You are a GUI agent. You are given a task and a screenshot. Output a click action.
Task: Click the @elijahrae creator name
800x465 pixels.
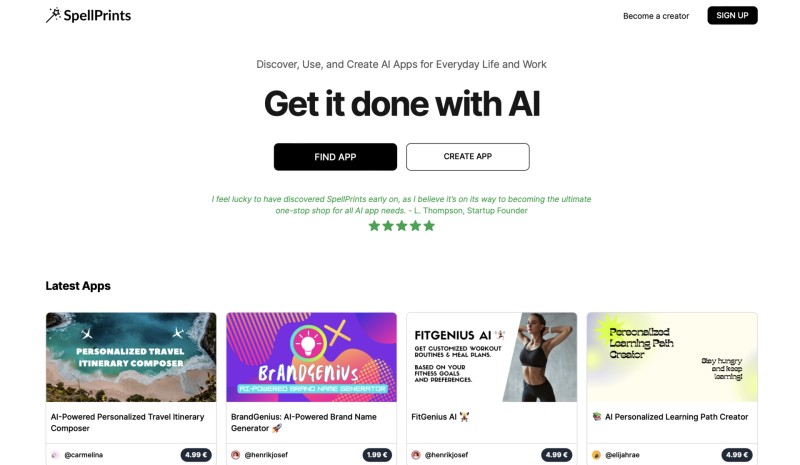pyautogui.click(x=622, y=455)
